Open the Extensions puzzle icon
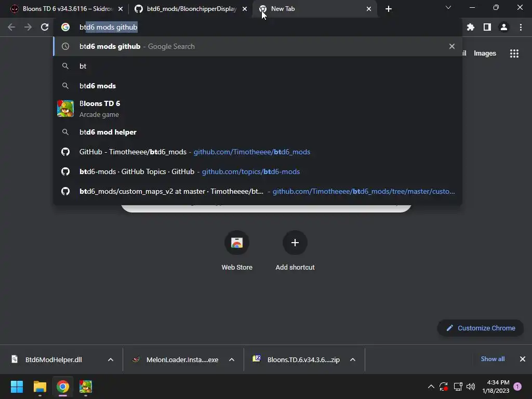 pos(471,27)
